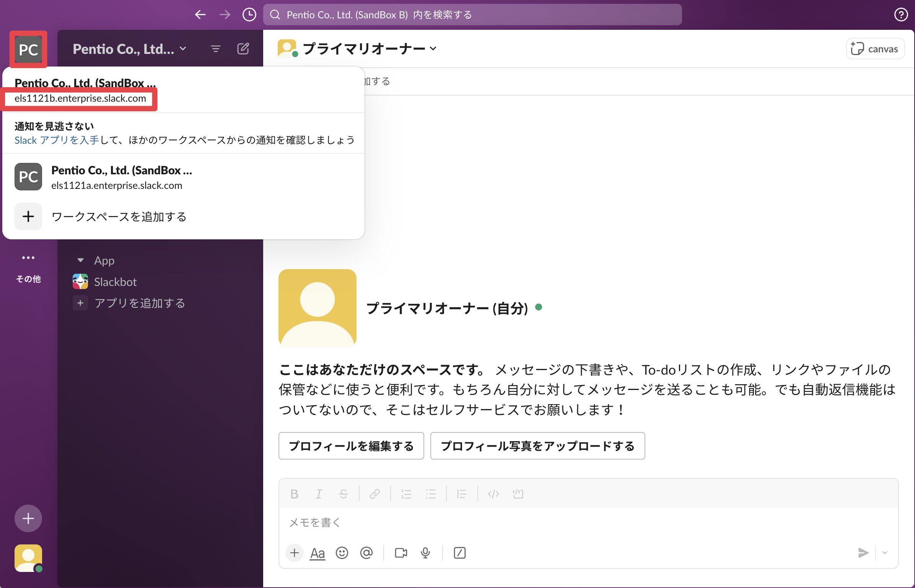Open the canvas button
Image resolution: width=915 pixels, height=588 pixels.
[875, 49]
